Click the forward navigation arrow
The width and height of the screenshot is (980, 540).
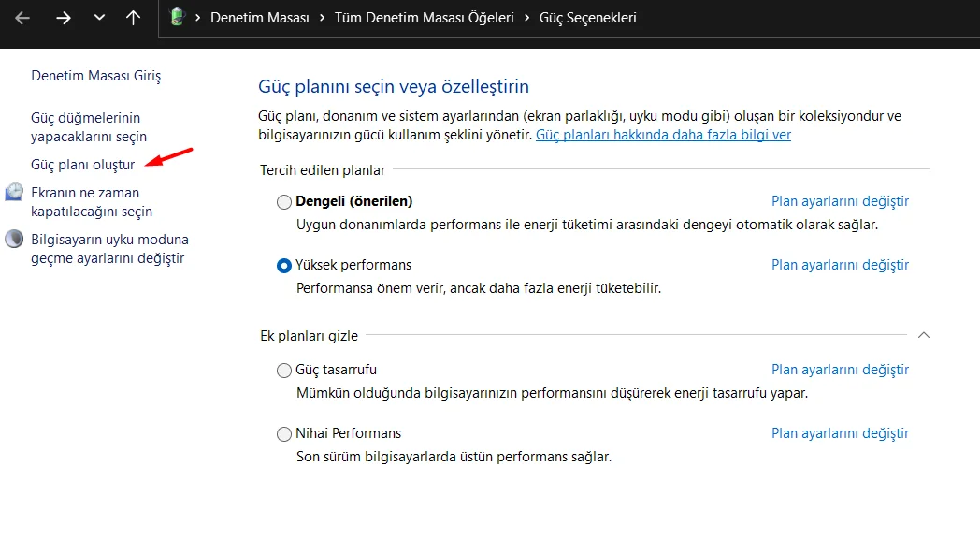62,17
